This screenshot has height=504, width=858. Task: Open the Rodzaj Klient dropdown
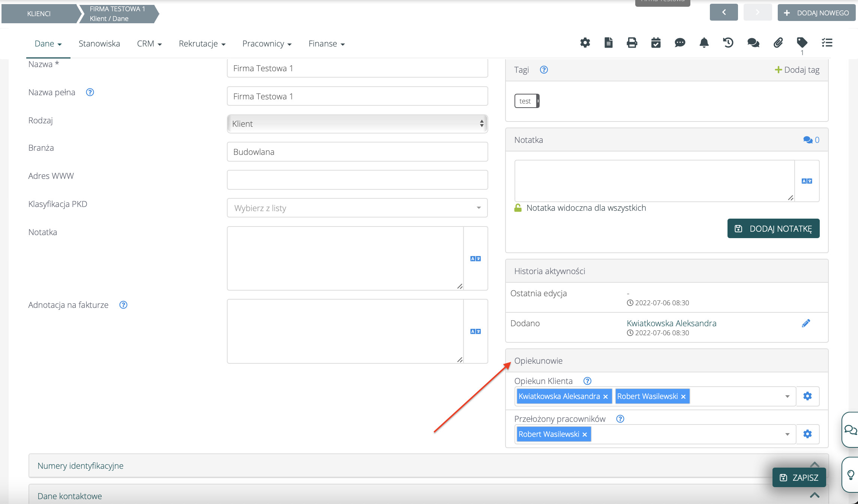click(357, 124)
